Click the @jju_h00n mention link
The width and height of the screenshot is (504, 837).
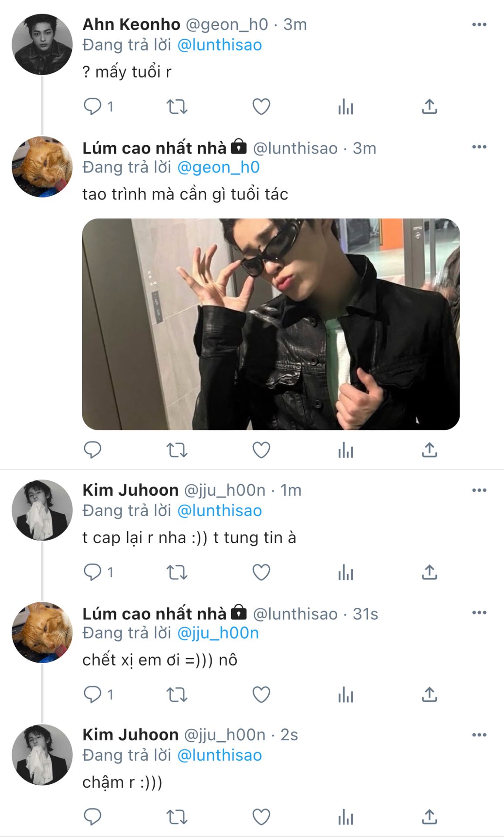click(218, 633)
